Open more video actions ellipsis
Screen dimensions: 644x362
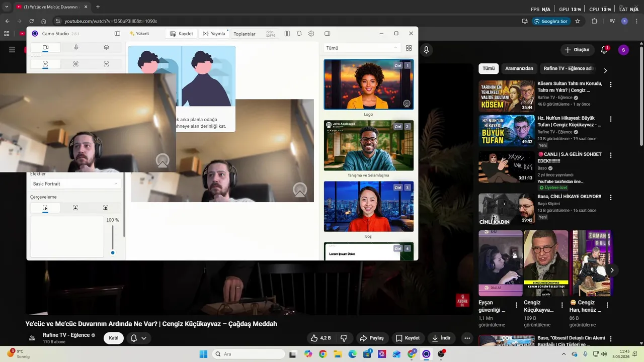pyautogui.click(x=467, y=338)
